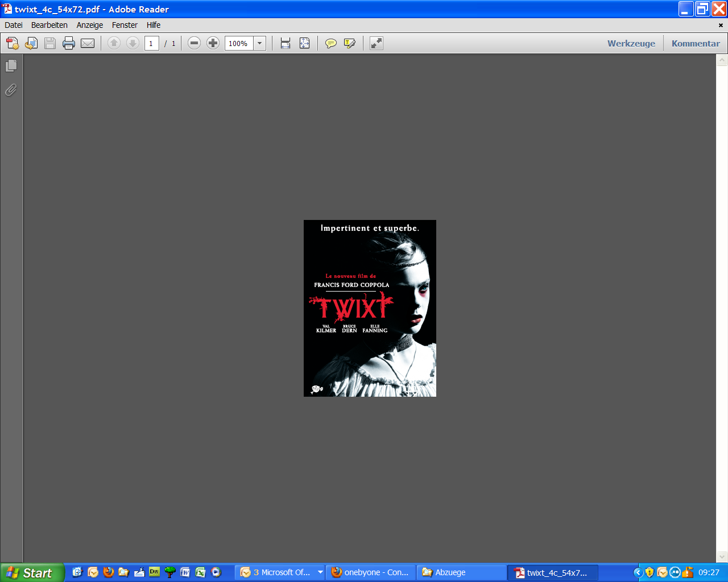Zoom in with the plus button
Image resolution: width=728 pixels, height=582 pixels.
tap(213, 43)
